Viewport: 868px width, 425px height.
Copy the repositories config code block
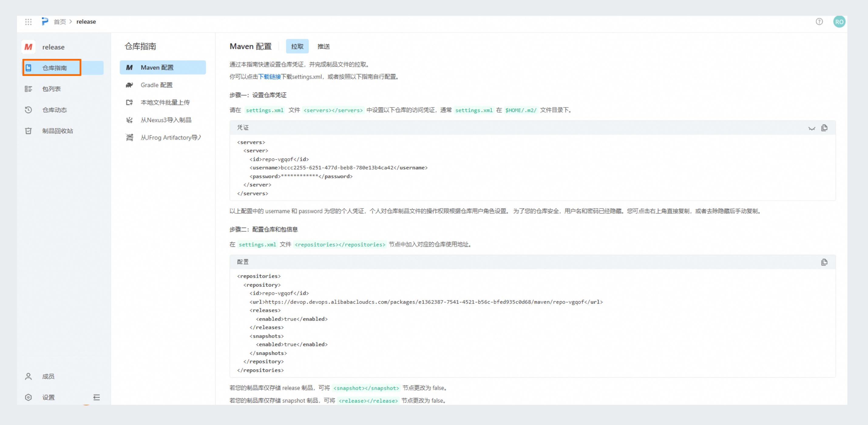(824, 262)
